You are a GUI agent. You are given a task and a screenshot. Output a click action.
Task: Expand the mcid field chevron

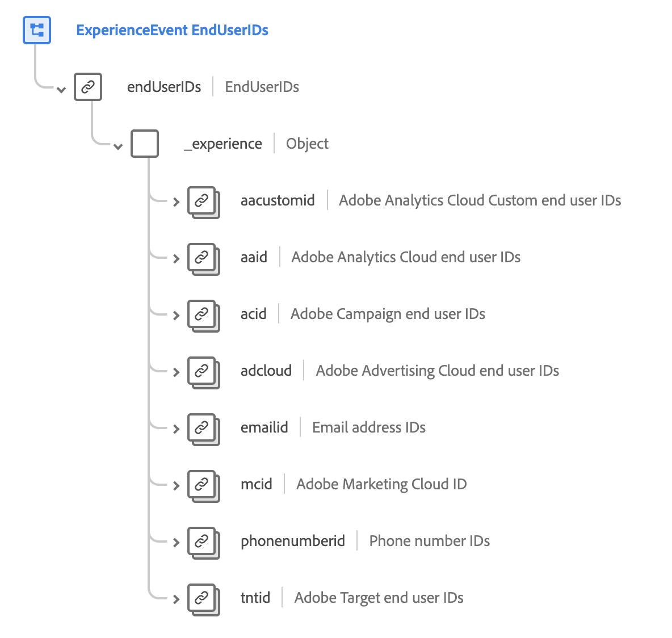click(x=176, y=485)
